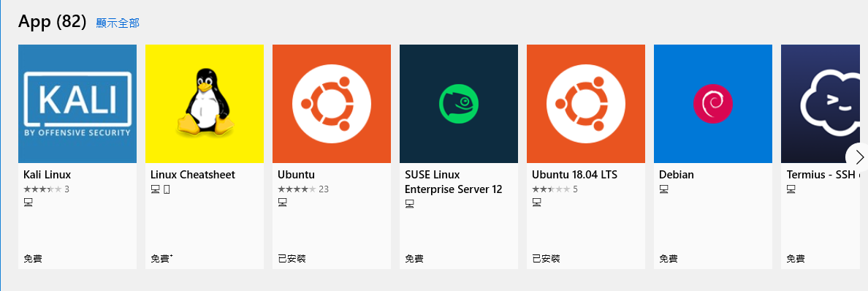The width and height of the screenshot is (868, 291).
Task: Click the PC device icon under SUSE Linux
Action: pos(410,205)
